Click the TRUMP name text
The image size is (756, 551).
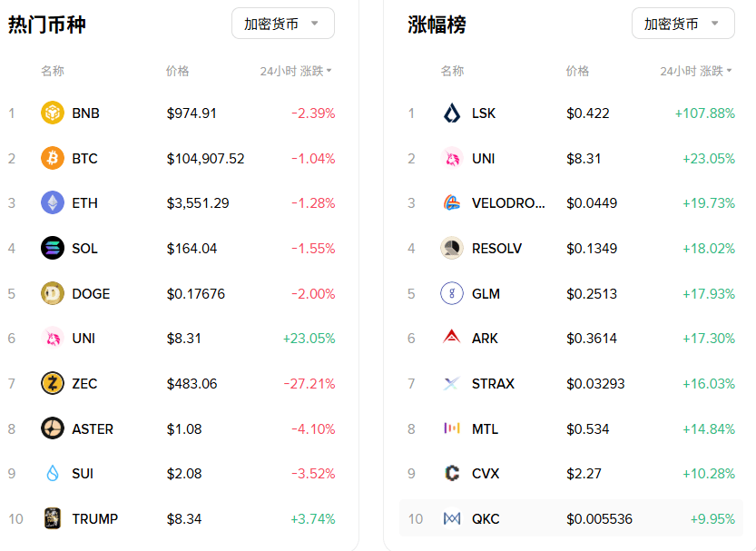pyautogui.click(x=95, y=518)
